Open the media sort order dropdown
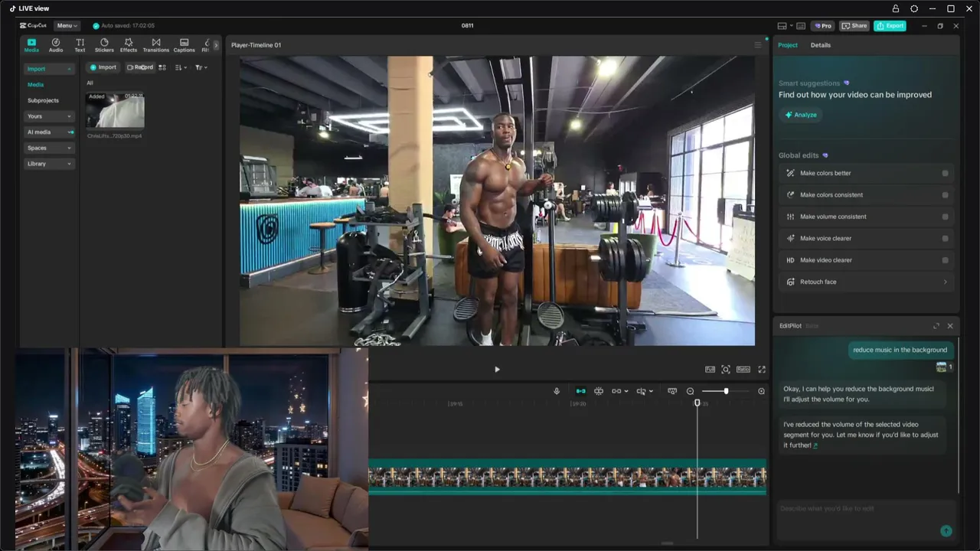 click(181, 67)
